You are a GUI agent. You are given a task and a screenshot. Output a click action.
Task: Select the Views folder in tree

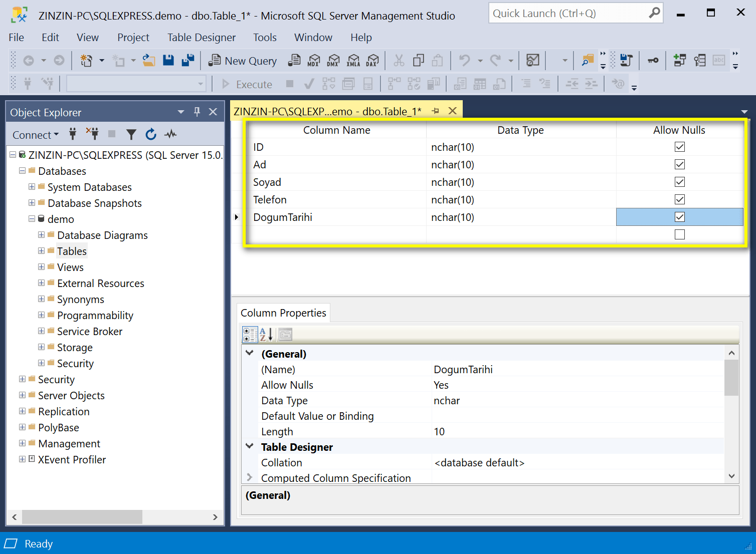click(x=70, y=267)
